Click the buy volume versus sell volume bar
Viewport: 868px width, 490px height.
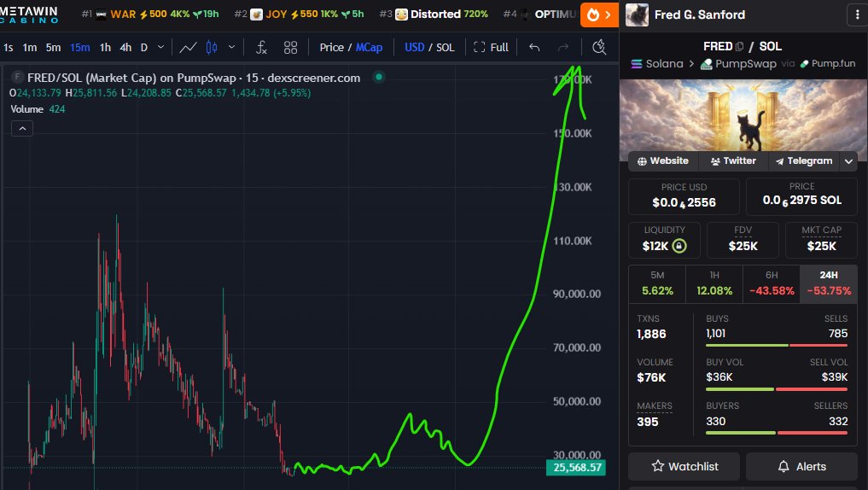(x=777, y=389)
